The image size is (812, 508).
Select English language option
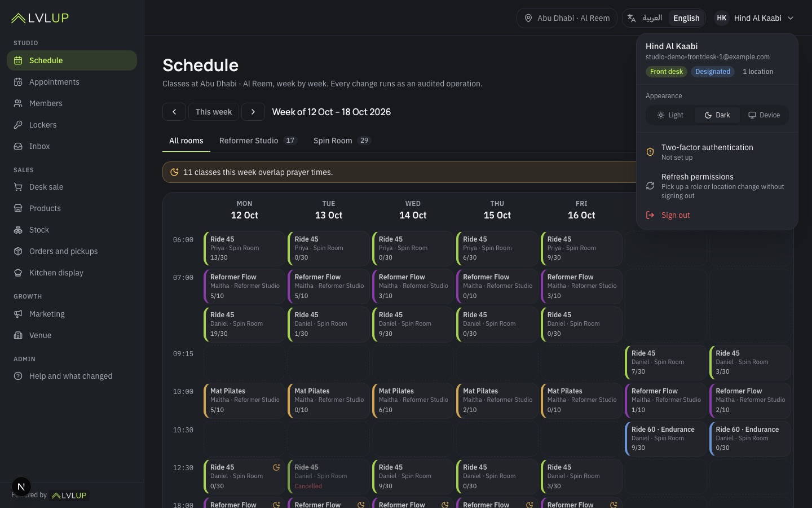pos(686,18)
